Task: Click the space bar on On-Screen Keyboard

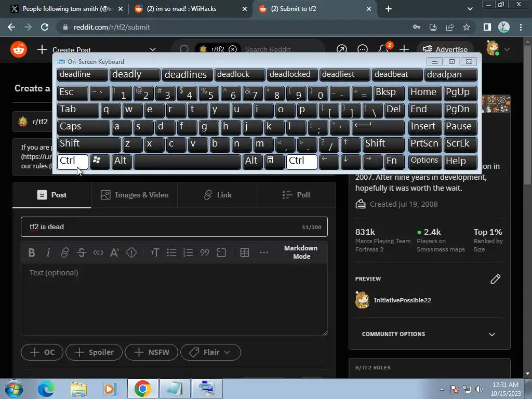Action: [187, 162]
